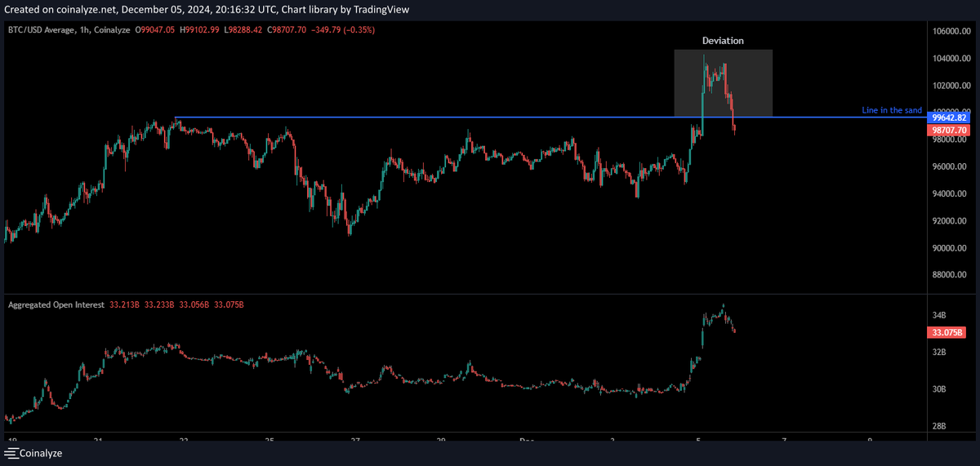
Task: Click the high value H99102.99
Action: click(x=199, y=30)
